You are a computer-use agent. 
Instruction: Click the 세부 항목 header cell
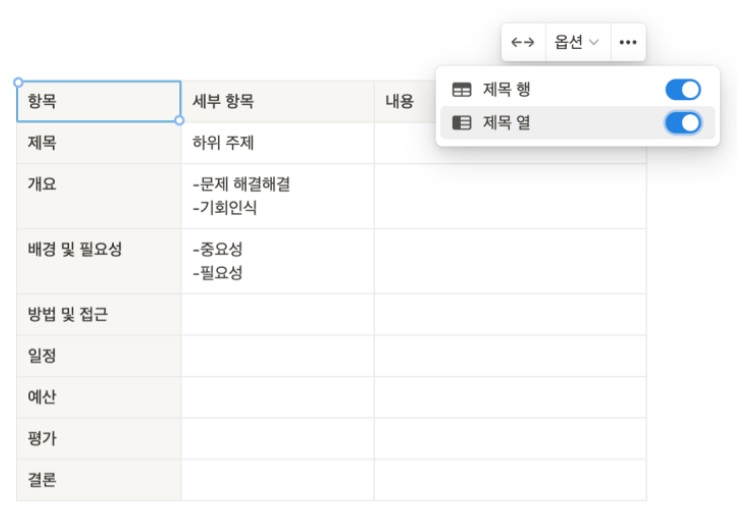click(x=277, y=101)
